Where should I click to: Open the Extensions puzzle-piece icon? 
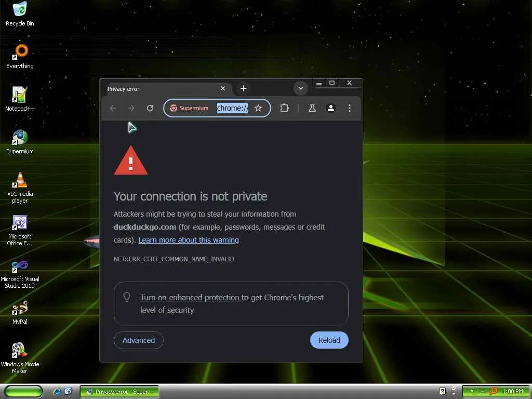click(x=284, y=108)
